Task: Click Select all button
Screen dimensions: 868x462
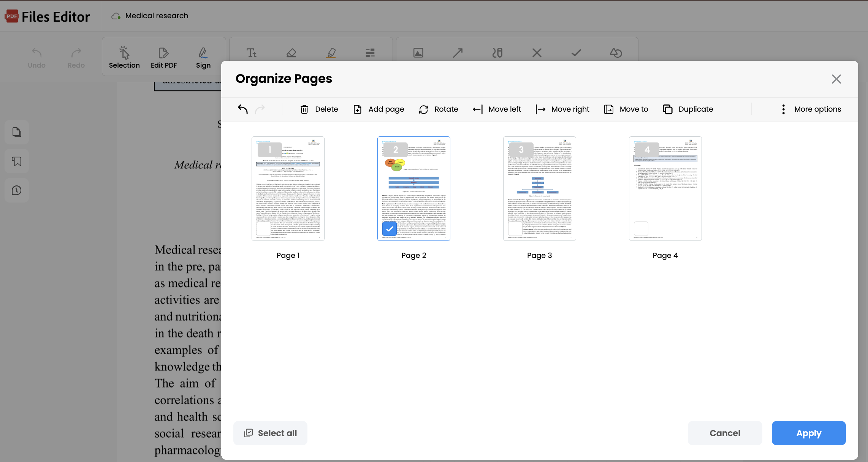Action: (x=270, y=433)
